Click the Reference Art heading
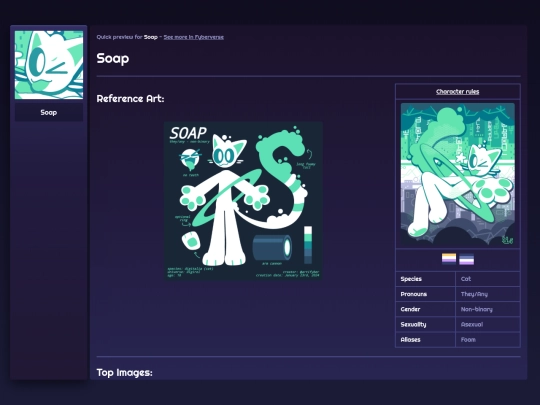The width and height of the screenshot is (540, 405). pyautogui.click(x=130, y=99)
